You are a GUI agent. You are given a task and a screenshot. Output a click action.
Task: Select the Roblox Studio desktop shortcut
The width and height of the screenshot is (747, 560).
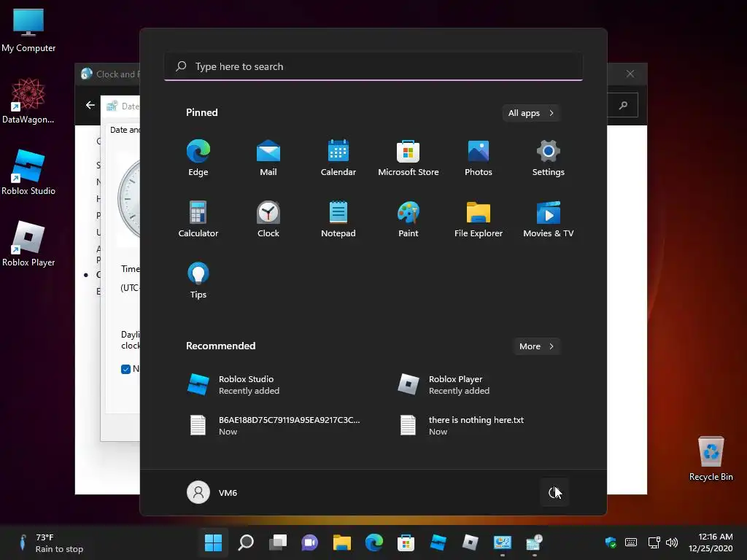[28, 172]
